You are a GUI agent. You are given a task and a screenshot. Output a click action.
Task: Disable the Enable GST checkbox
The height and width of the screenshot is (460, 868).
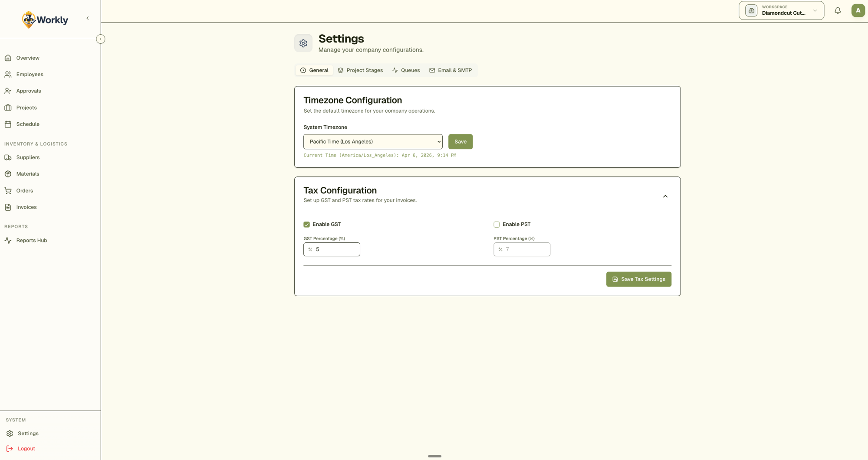point(307,225)
